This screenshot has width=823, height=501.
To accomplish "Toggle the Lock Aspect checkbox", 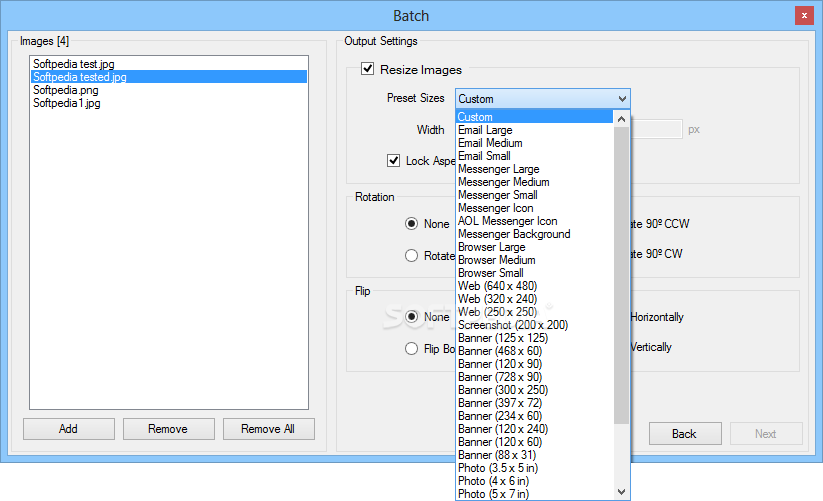I will pos(393,161).
